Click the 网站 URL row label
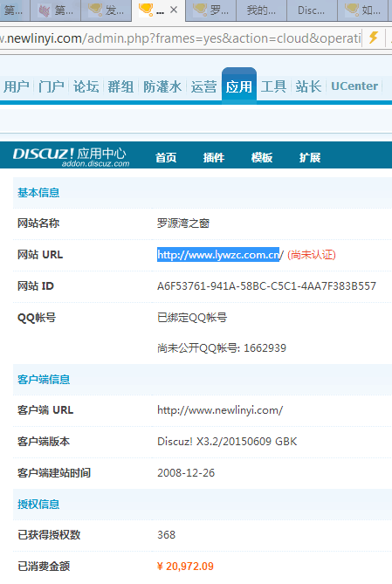Screen dimensions: 392x584 pos(40,255)
